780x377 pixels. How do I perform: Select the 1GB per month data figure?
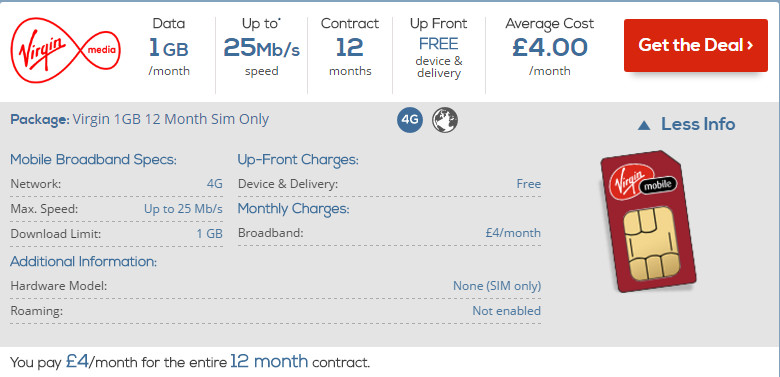tap(169, 48)
